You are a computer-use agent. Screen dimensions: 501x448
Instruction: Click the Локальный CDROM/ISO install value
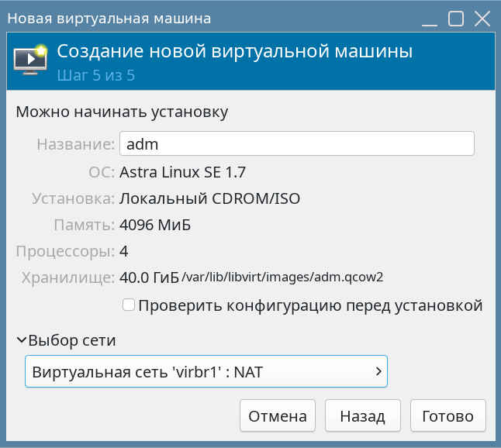[x=209, y=198]
